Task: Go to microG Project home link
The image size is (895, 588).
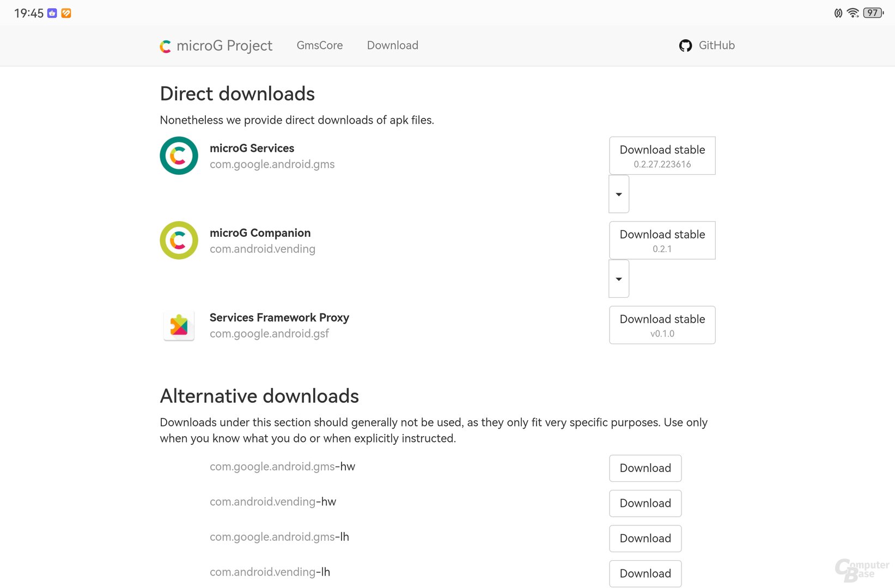Action: [x=216, y=46]
